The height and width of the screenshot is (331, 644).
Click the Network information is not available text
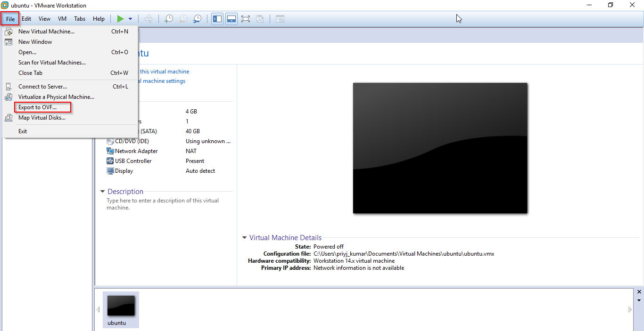(x=359, y=268)
